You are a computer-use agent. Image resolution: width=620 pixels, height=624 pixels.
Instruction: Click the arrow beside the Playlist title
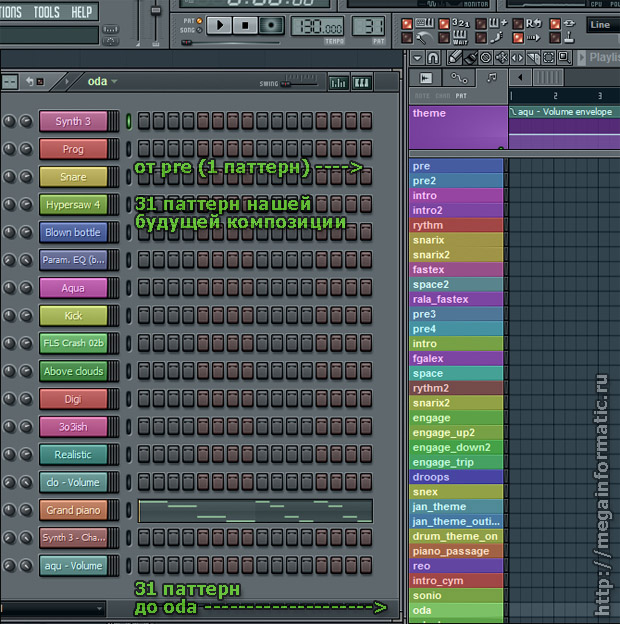[582, 58]
